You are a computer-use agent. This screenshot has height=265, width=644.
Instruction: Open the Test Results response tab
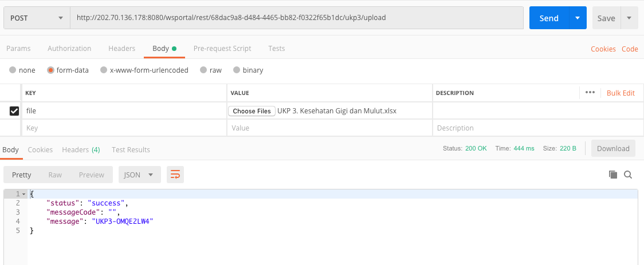(131, 150)
